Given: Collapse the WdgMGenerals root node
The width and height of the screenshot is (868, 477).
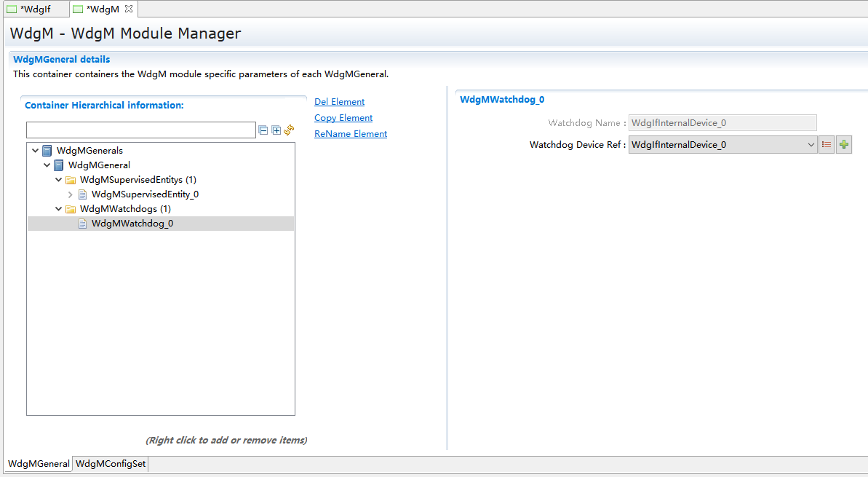Looking at the screenshot, I should [35, 151].
